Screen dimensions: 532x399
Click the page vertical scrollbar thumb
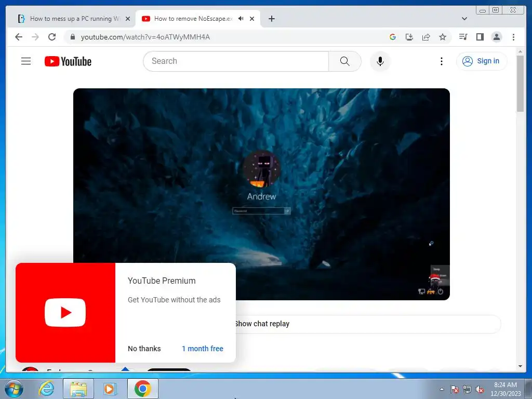tap(520, 83)
